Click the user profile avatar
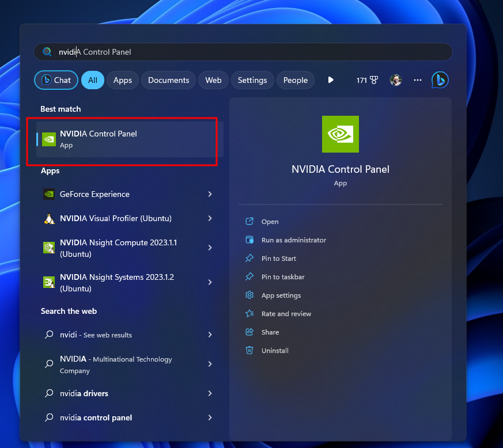503x448 pixels. [x=395, y=80]
